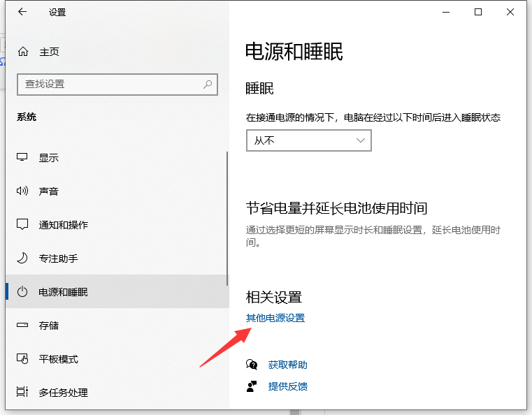
Task: Open the 存储 storage settings
Action: pyautogui.click(x=48, y=326)
